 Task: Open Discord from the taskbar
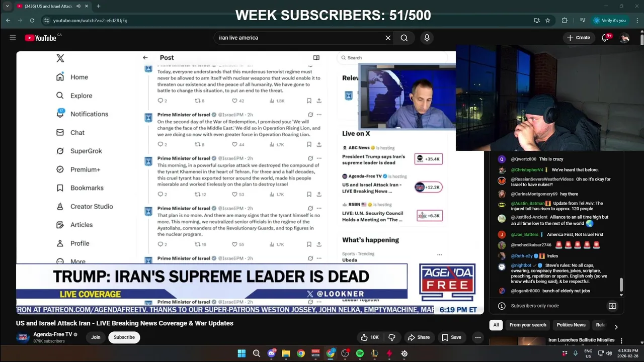(x=271, y=353)
